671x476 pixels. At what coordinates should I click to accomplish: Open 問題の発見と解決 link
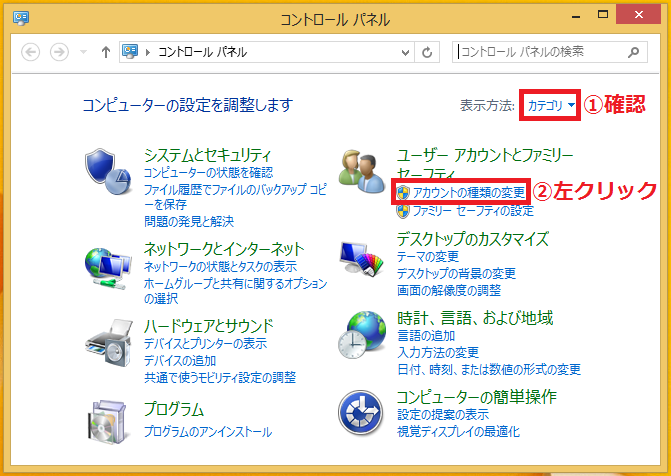coord(189,221)
